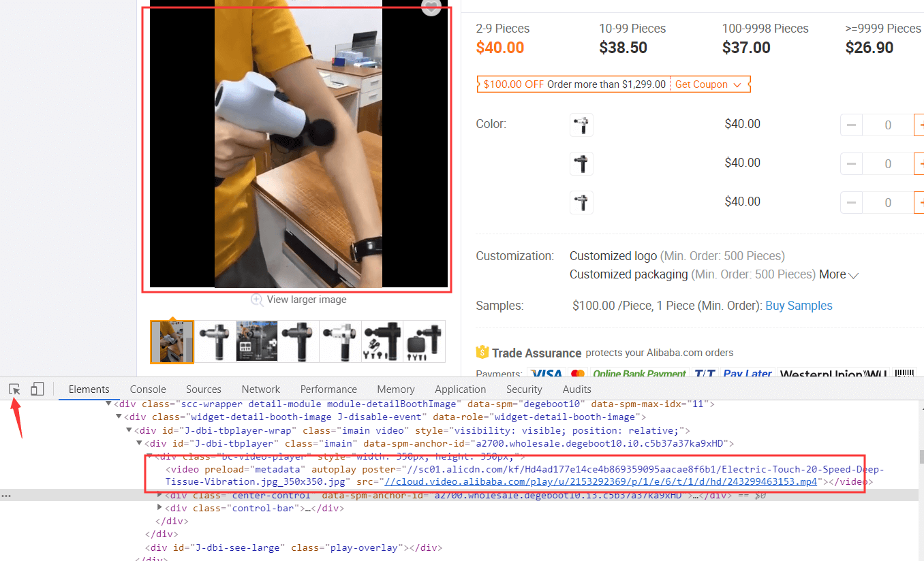Toggle the device toolbar icon in DevTools
Screen dimensions: 924x561
37,389
